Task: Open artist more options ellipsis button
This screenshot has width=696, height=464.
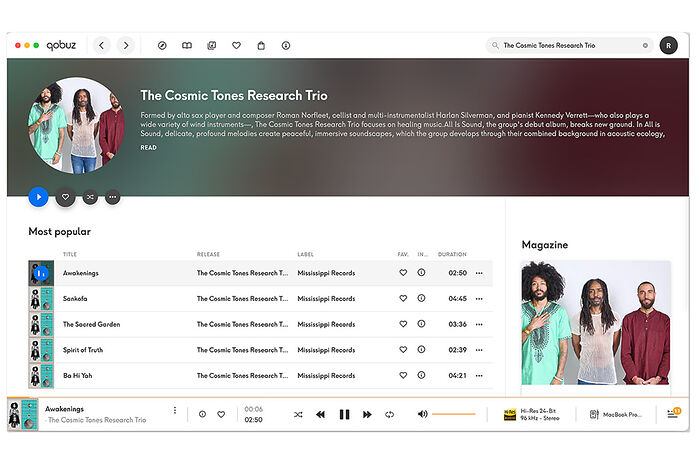Action: pos(113,197)
